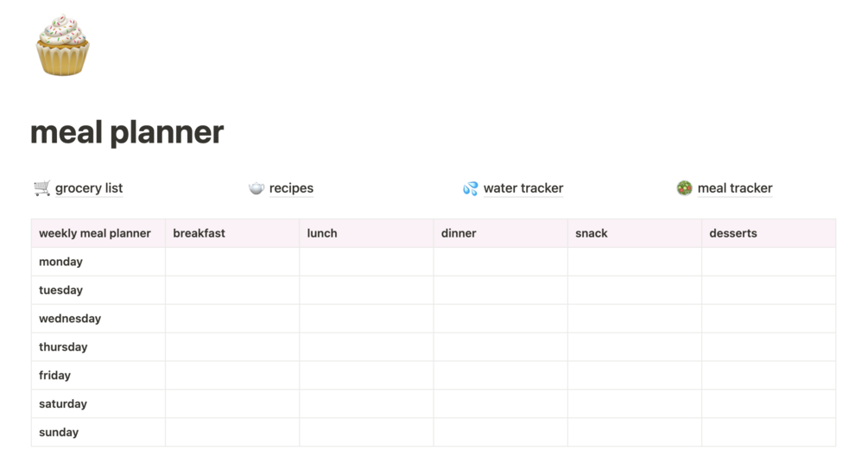Click the thursday snack cell

click(635, 347)
